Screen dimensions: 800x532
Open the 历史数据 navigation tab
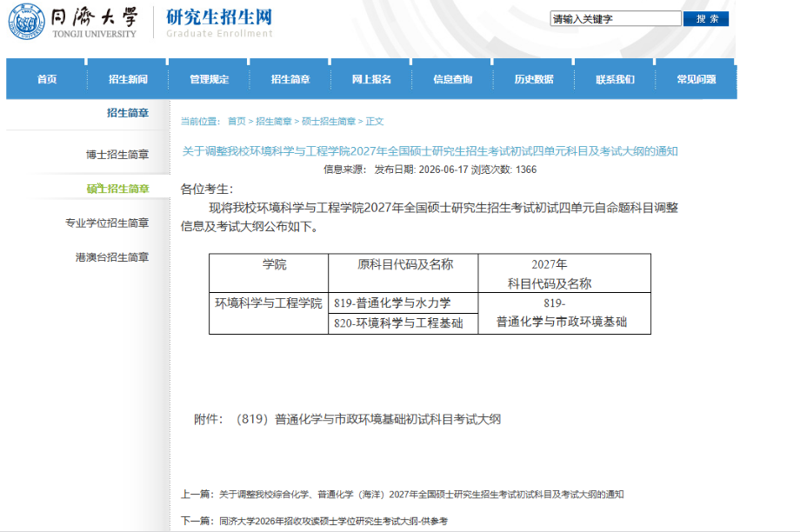pos(534,79)
